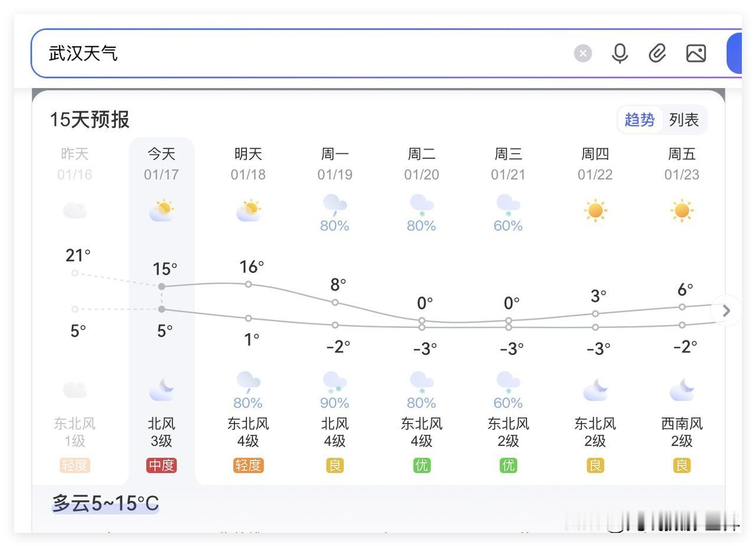Image resolution: width=756 pixels, height=547 pixels.
Task: Select the 趋势 view option
Action: (640, 119)
